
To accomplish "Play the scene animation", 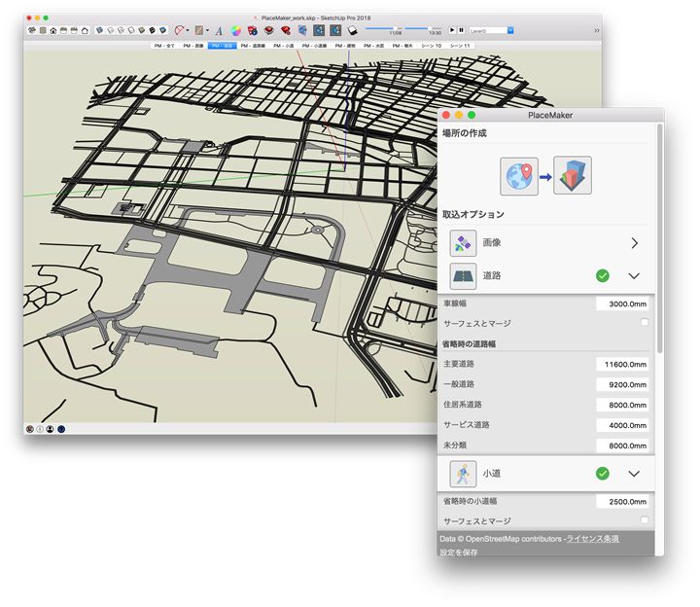I will [x=453, y=30].
